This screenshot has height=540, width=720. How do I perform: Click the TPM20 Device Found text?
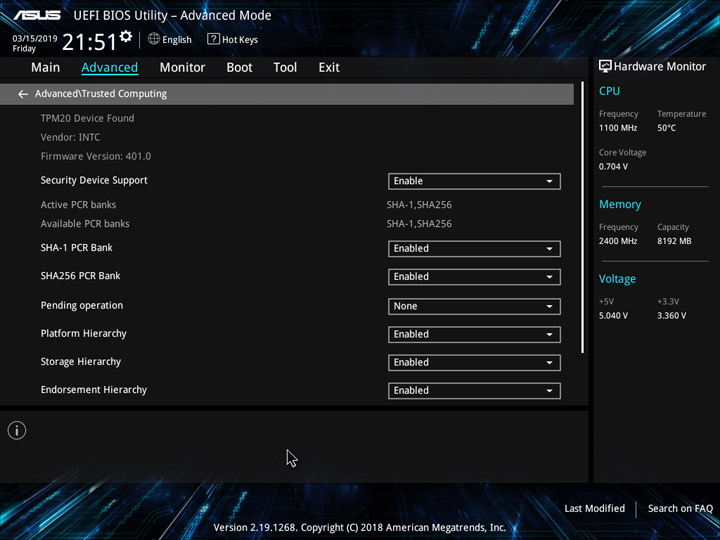[87, 118]
